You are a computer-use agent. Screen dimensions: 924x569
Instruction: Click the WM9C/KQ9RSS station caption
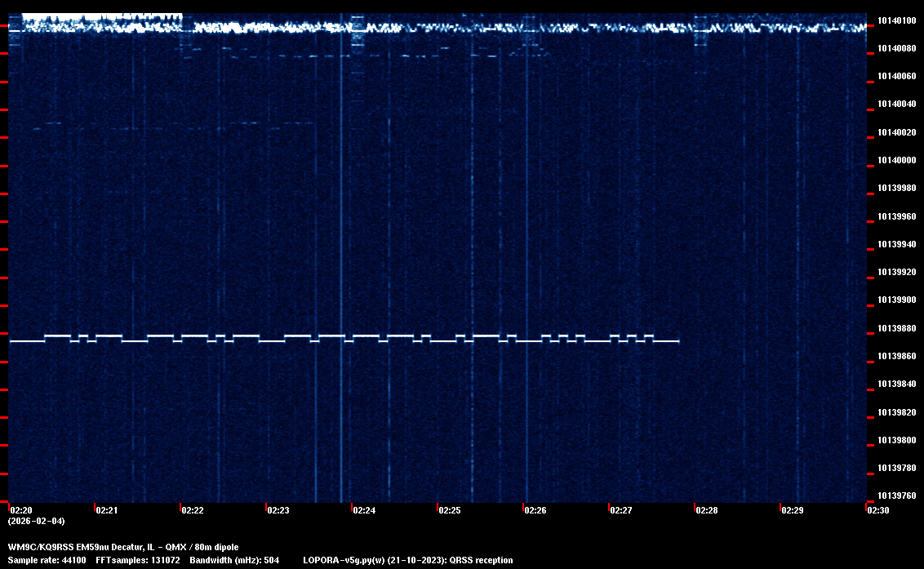(123, 547)
